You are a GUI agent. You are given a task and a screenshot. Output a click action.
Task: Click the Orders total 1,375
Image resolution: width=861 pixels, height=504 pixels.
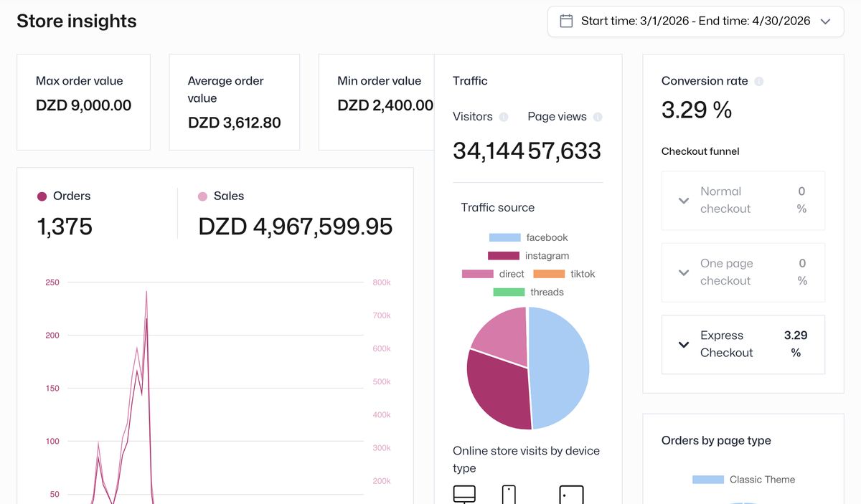point(65,227)
